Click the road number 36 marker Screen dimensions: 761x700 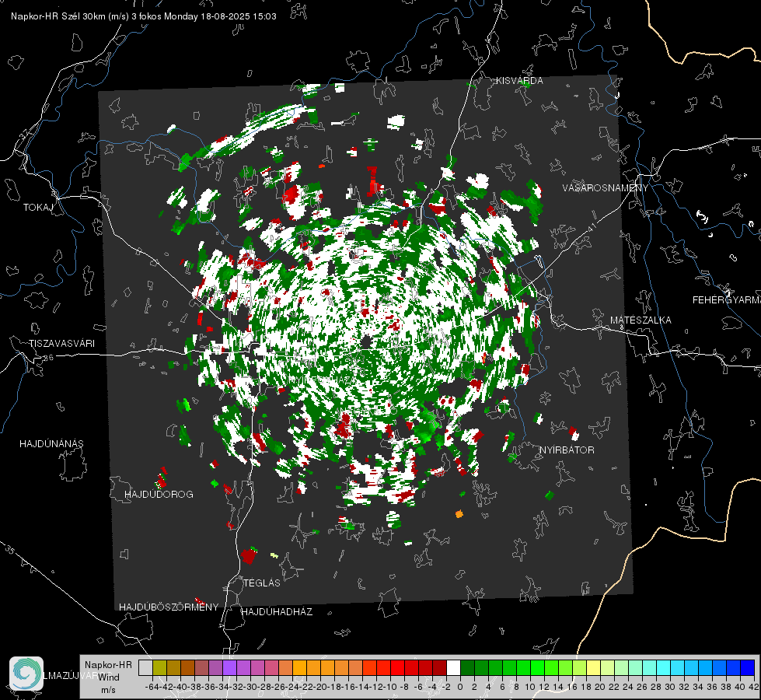tap(48, 358)
